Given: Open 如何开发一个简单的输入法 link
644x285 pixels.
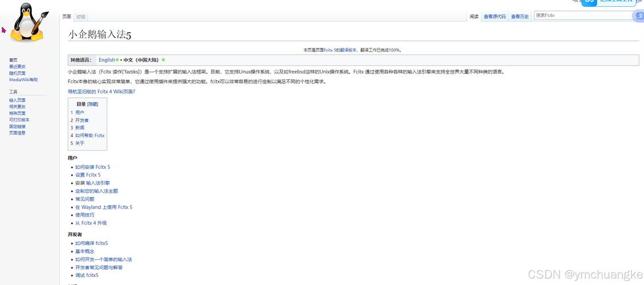Looking at the screenshot, I should (103, 259).
